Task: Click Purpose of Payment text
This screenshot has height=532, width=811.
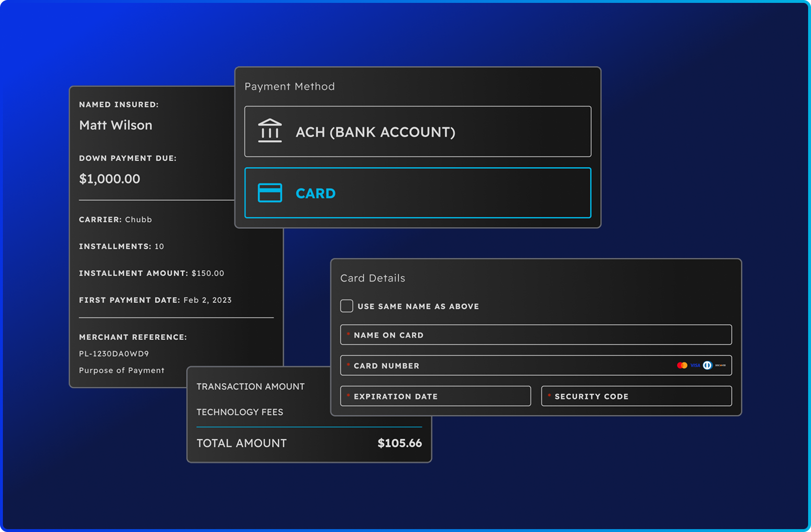Action: 122,370
